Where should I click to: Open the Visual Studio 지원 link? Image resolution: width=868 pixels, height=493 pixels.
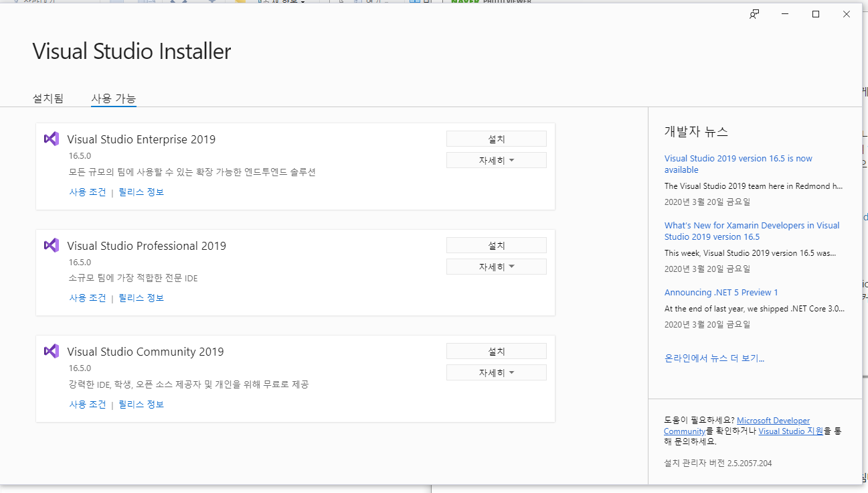(790, 431)
